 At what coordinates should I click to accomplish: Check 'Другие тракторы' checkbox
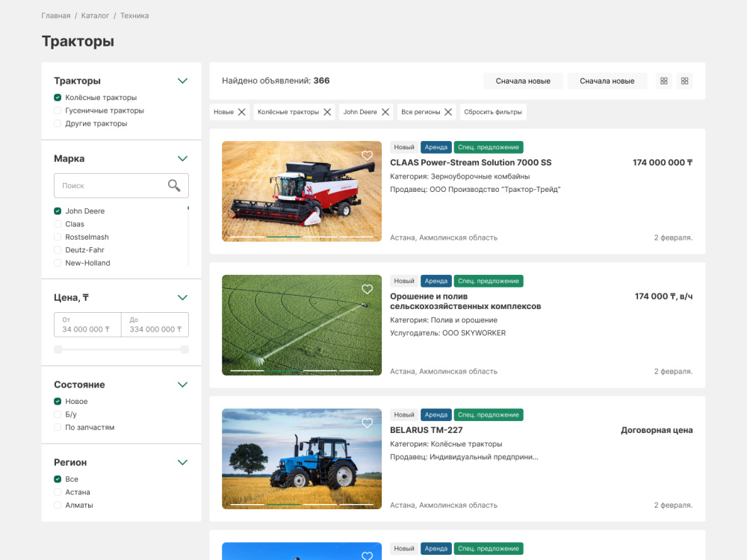click(58, 123)
